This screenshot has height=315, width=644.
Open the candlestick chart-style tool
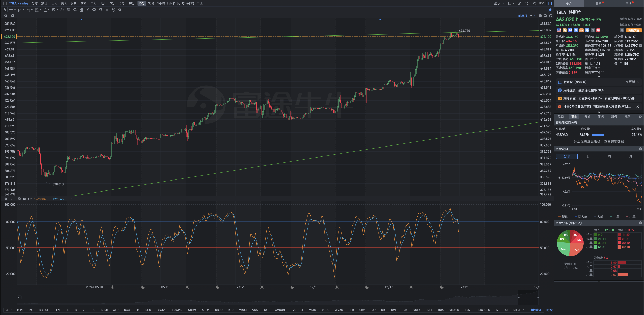click(81, 10)
